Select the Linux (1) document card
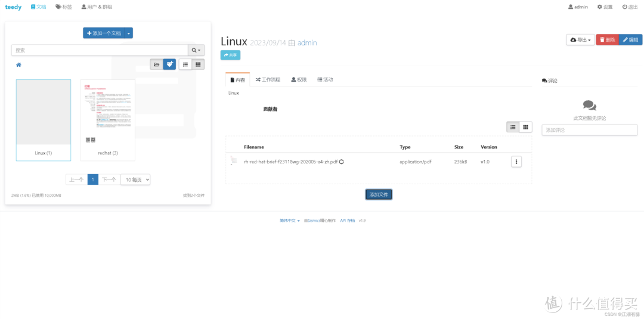The image size is (644, 319). [44, 120]
